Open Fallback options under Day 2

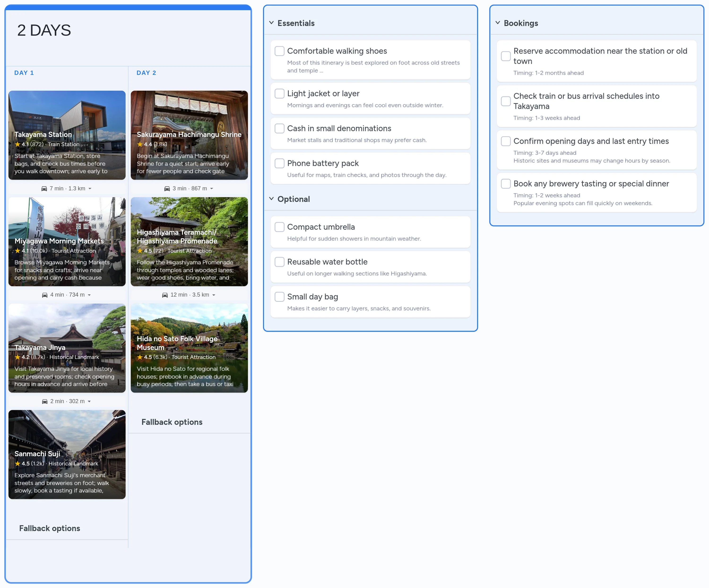coord(172,422)
